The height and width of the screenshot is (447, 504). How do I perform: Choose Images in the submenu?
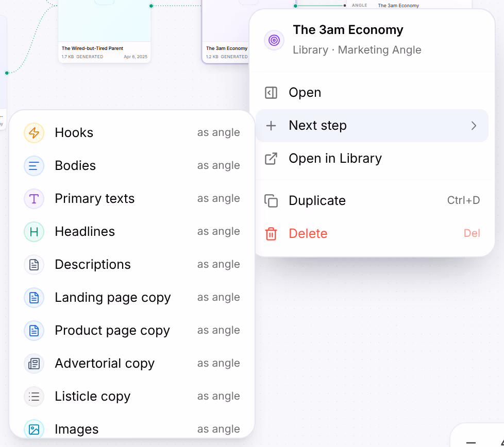point(132,427)
